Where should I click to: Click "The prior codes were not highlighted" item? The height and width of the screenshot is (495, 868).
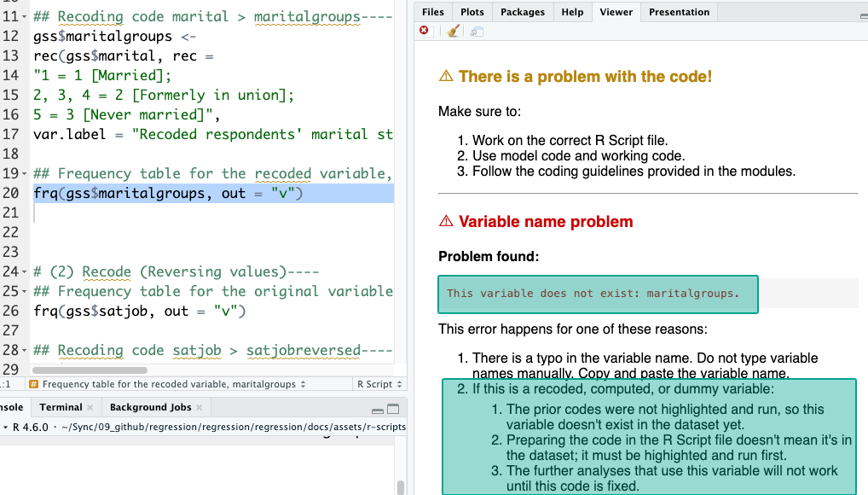[665, 416]
